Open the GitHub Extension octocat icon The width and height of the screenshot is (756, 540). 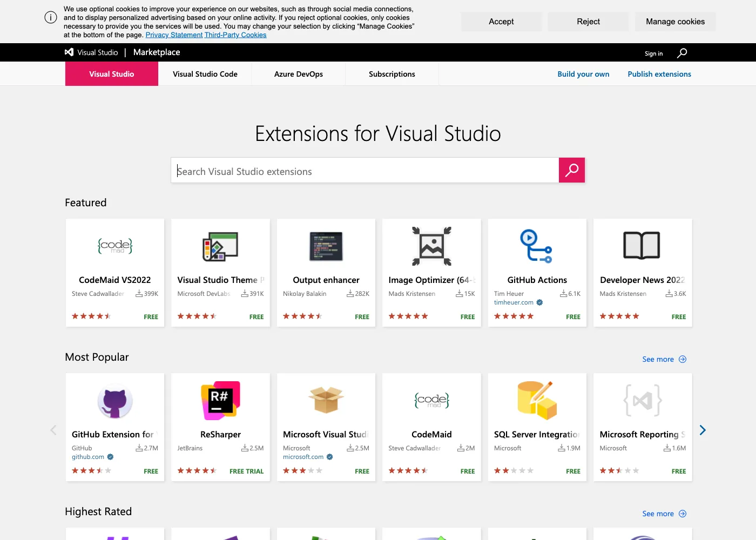(x=115, y=401)
